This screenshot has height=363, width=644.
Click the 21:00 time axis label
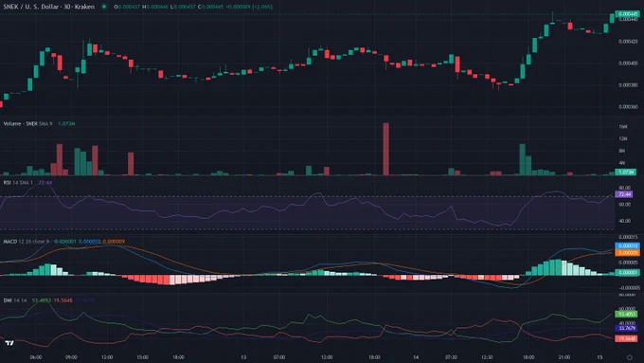pos(563,357)
